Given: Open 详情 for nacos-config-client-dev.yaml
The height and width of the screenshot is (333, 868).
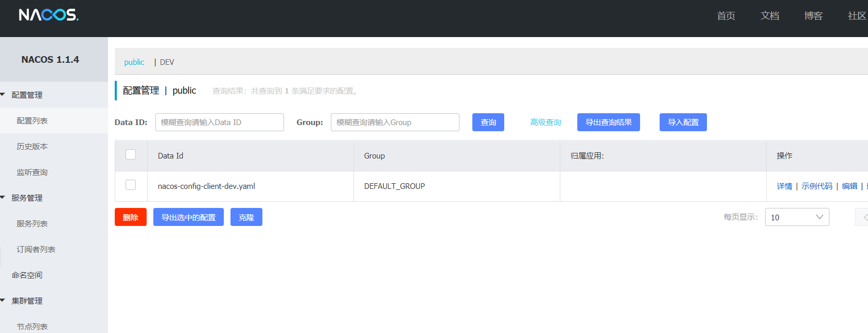Looking at the screenshot, I should [785, 186].
